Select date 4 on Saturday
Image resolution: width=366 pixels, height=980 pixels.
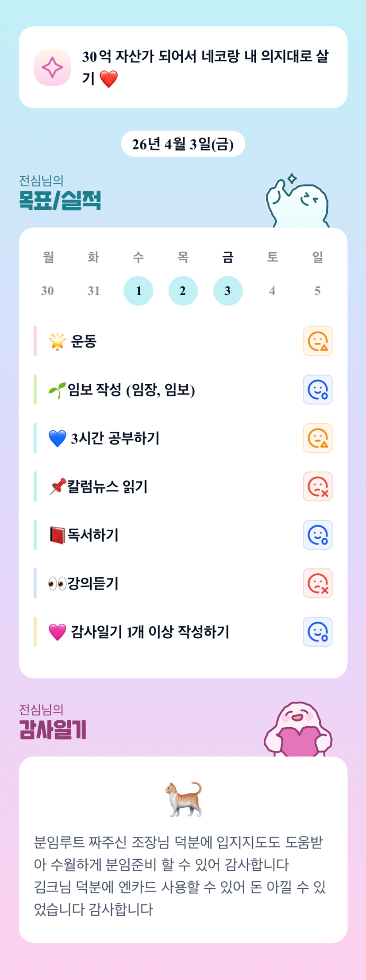click(272, 291)
